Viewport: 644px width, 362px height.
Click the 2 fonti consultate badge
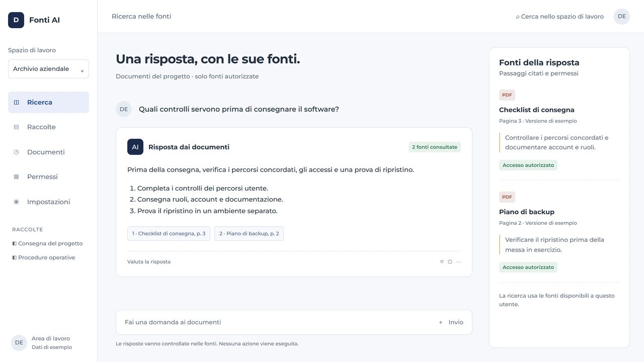point(435,147)
